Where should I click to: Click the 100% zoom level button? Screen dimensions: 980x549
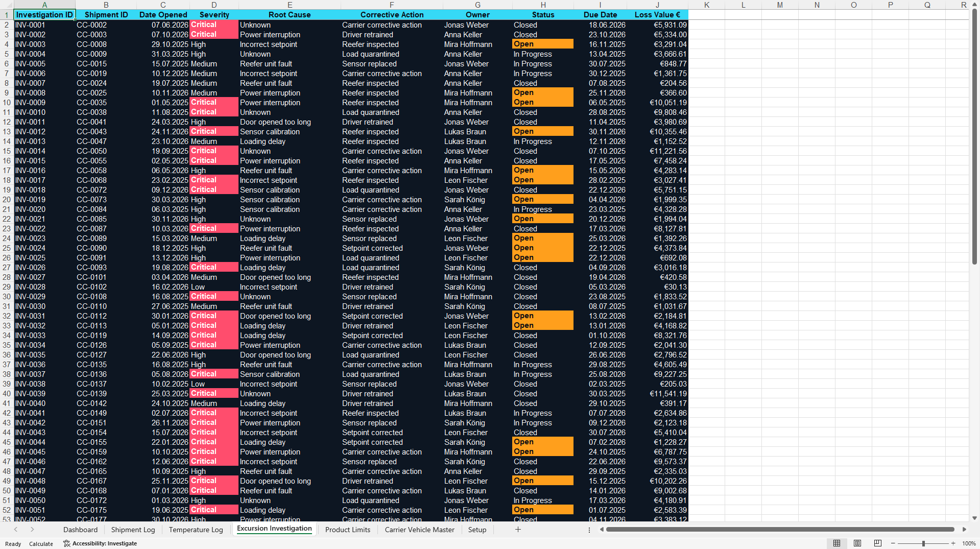pos(969,543)
